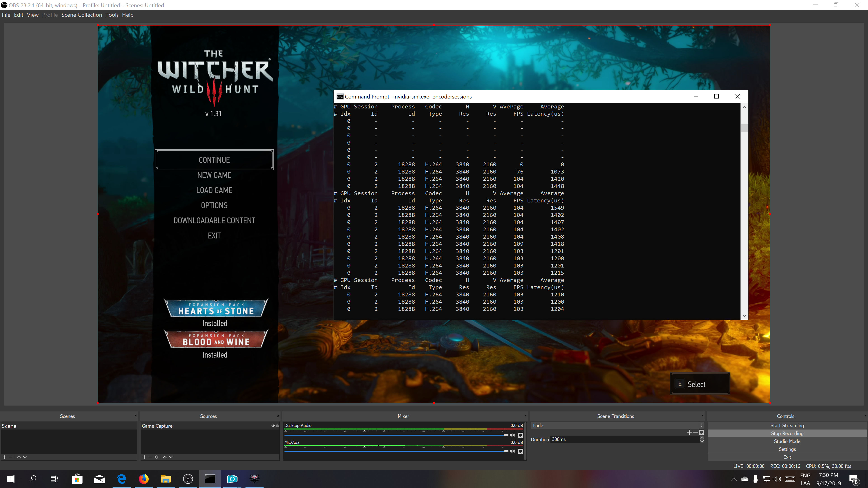The width and height of the screenshot is (868, 488).
Task: Add a configurable scene transition
Action: point(689,432)
